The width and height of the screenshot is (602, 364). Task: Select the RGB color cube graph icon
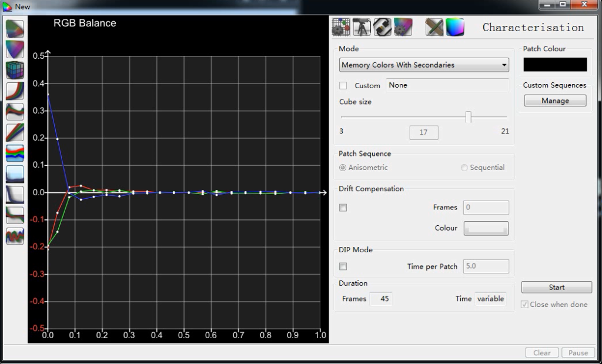coord(15,70)
